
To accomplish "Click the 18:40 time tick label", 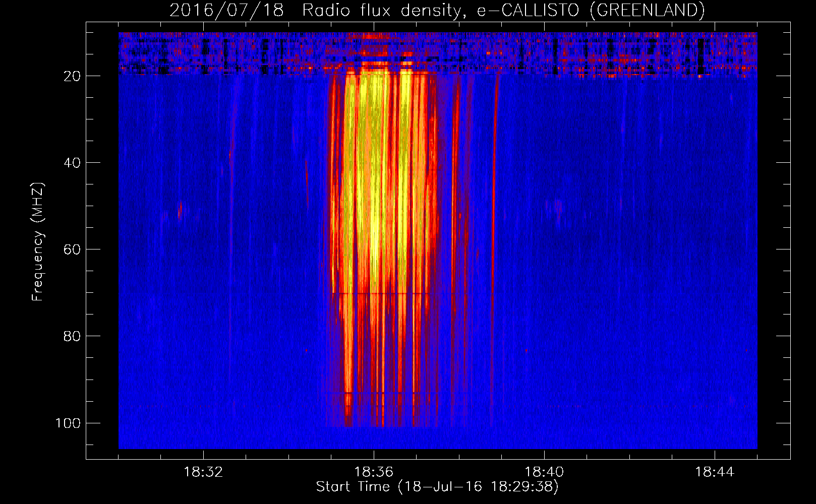I will pos(544,472).
